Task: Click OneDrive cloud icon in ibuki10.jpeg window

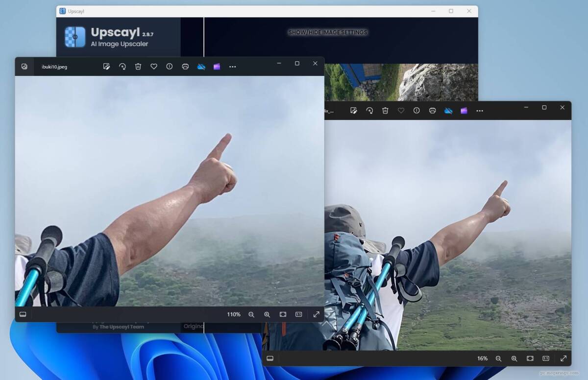Action: 201,67
